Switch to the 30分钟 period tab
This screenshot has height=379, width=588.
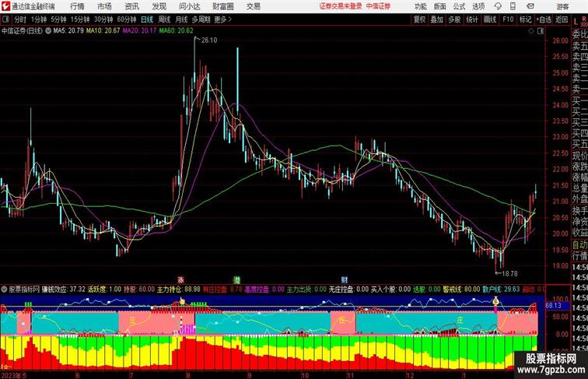[103, 19]
